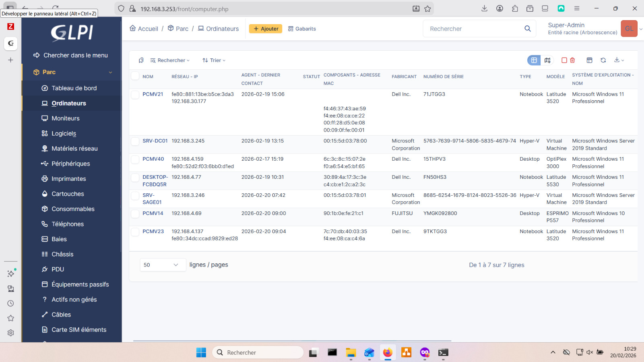Image resolution: width=644 pixels, height=362 pixels.
Task: Open File Explorer from taskbar
Action: point(351,352)
